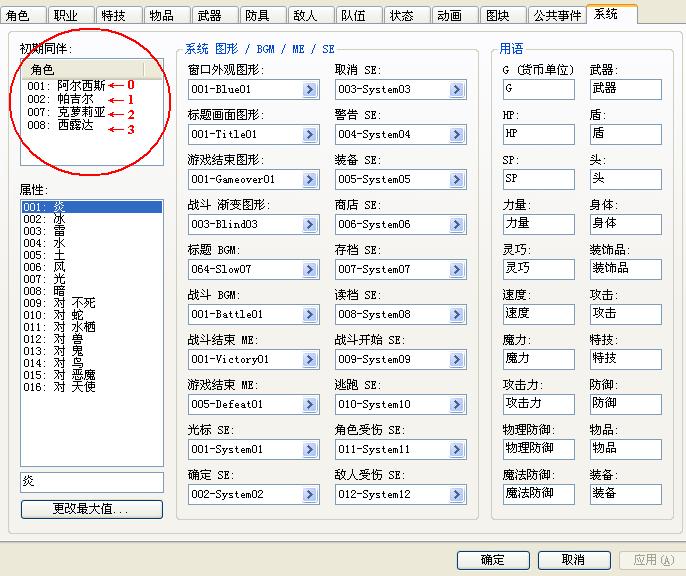Click the 取消 button

(574, 560)
